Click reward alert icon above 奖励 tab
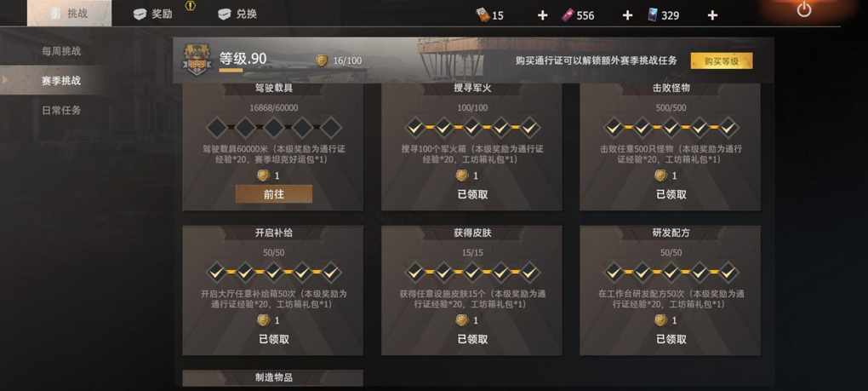 click(190, 6)
